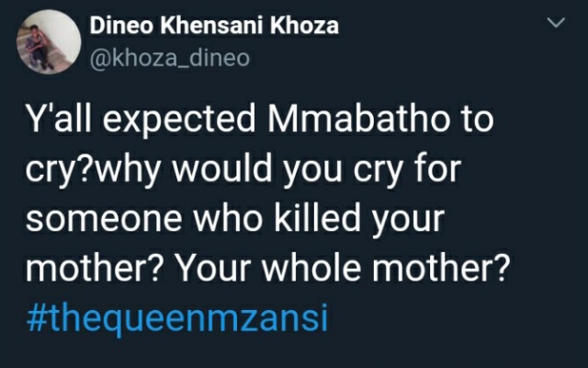This screenshot has width=588, height=368.
Task: Open Dineo Khensani Khoza's profile picture
Action: [49, 42]
